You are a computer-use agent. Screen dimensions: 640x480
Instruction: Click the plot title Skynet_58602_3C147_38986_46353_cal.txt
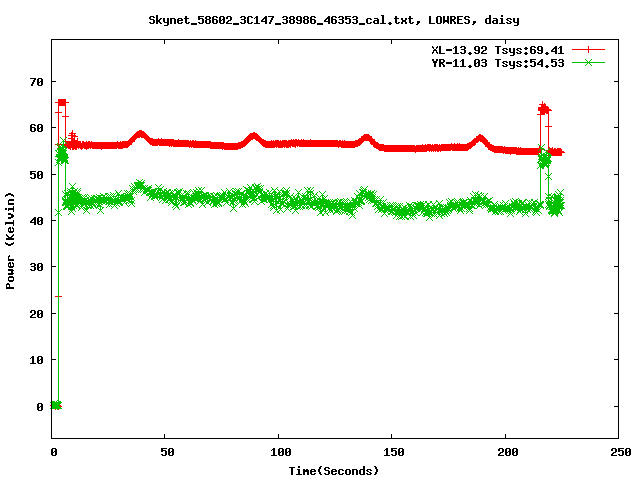click(x=334, y=20)
